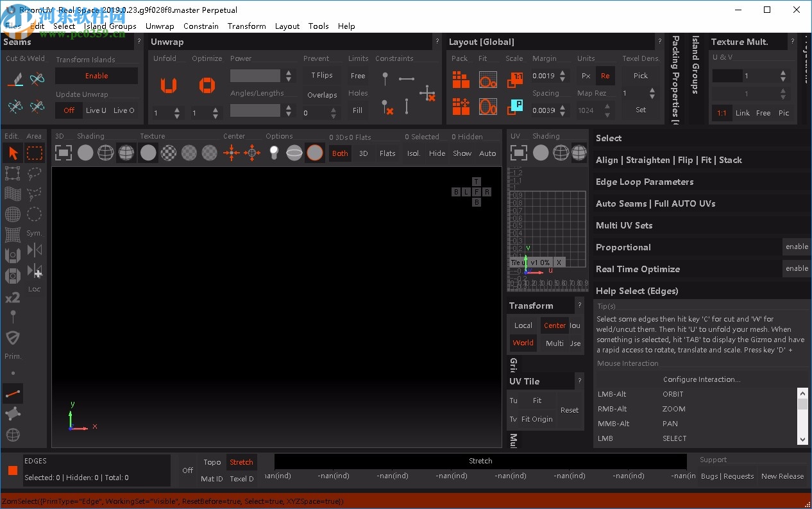Enable Real Time Optimize
Viewport: 812px width, 509px height.
click(796, 269)
